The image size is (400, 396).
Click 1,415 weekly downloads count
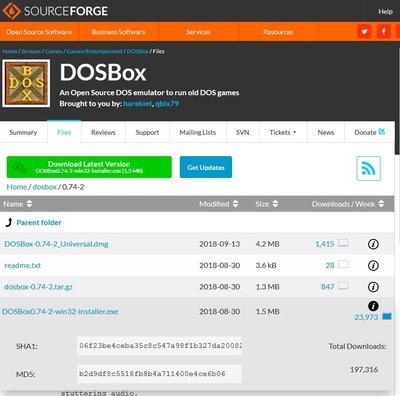pyautogui.click(x=325, y=244)
